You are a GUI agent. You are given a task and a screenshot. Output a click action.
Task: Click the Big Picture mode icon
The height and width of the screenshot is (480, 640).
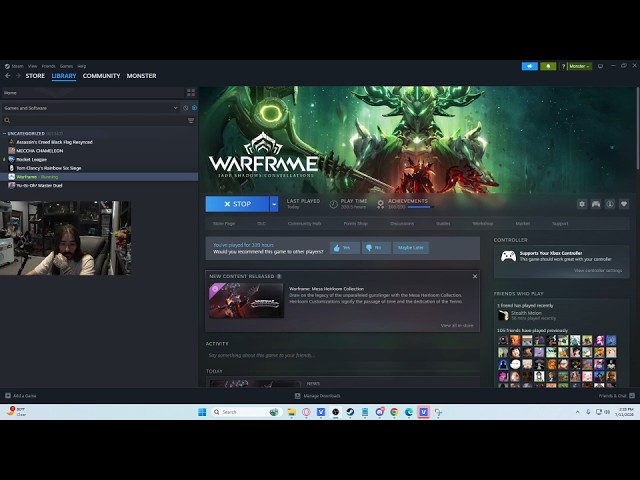(x=600, y=66)
